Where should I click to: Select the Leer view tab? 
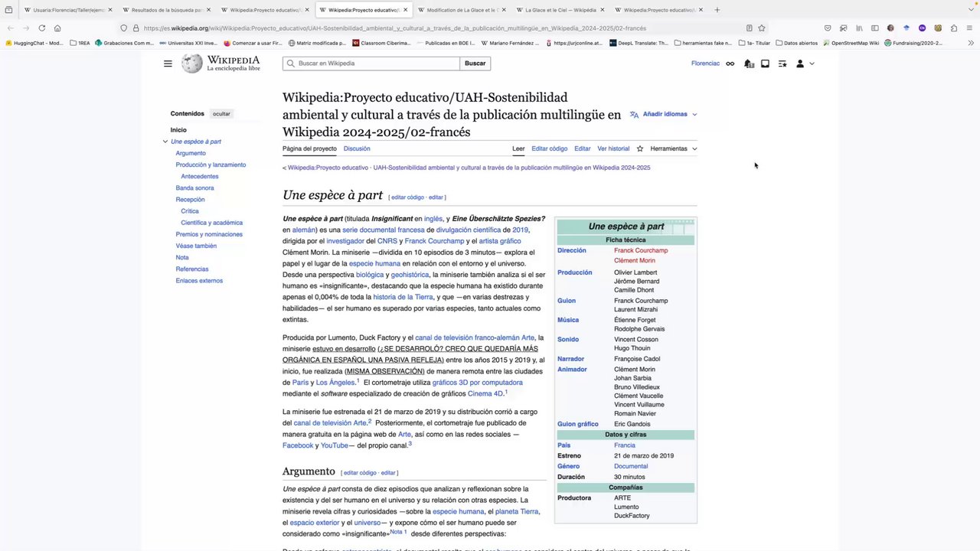pyautogui.click(x=518, y=148)
